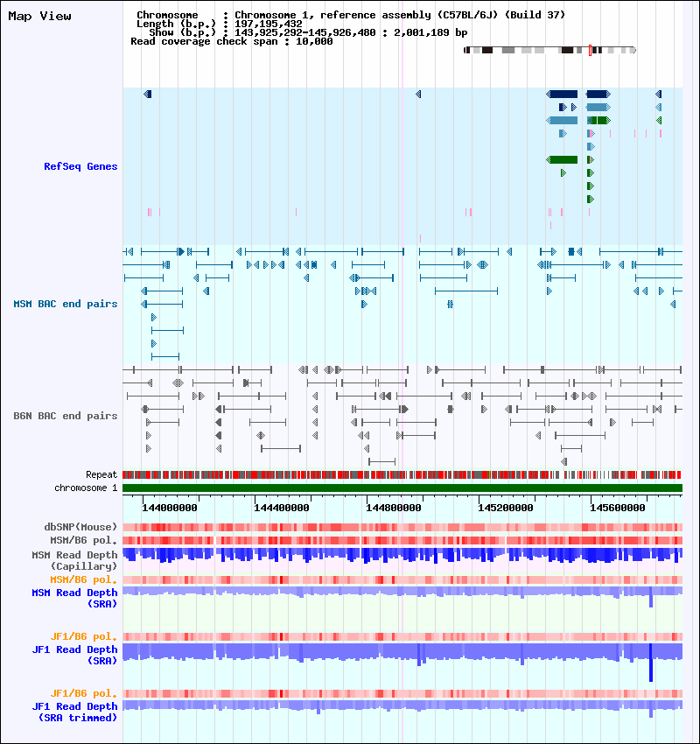Open the MSM Read Depth (SRA) label
The width and height of the screenshot is (700, 744).
(x=74, y=599)
